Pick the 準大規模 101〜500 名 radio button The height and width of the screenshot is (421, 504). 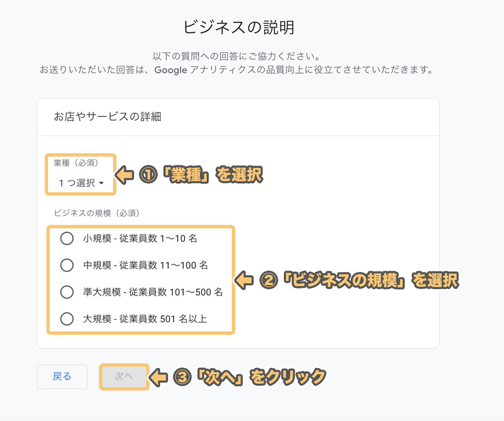67,292
